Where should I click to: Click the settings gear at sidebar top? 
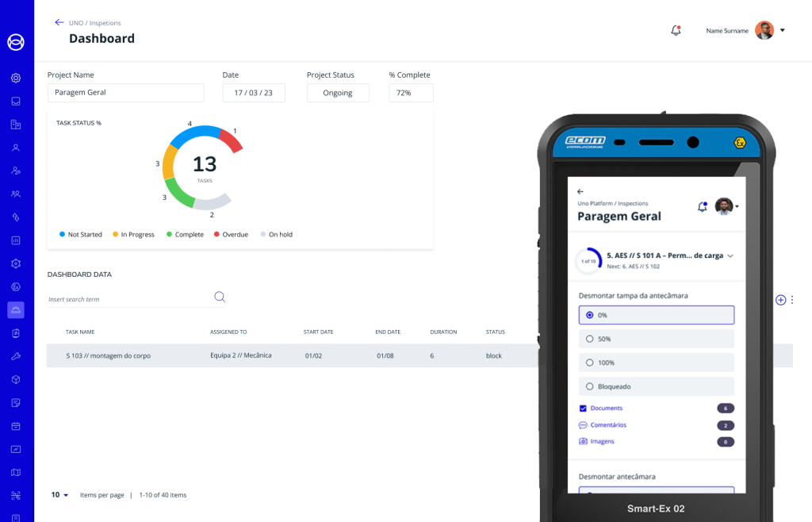(x=16, y=79)
